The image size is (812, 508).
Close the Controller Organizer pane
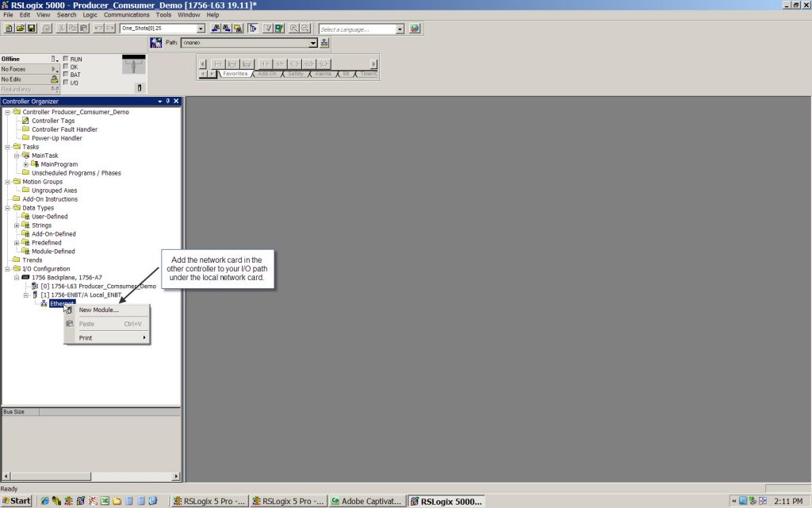click(x=176, y=101)
